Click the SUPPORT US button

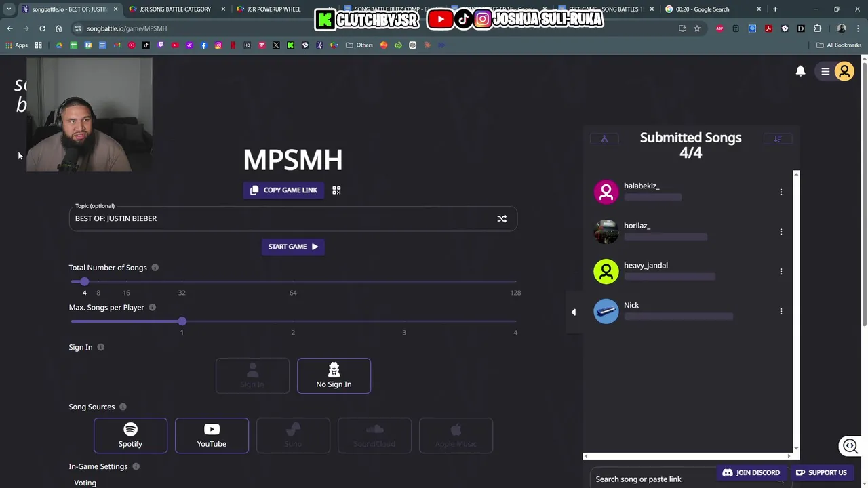[x=821, y=473]
